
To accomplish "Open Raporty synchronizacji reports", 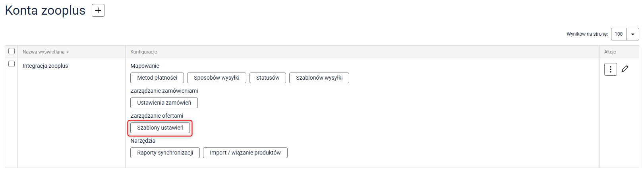I will pyautogui.click(x=165, y=153).
